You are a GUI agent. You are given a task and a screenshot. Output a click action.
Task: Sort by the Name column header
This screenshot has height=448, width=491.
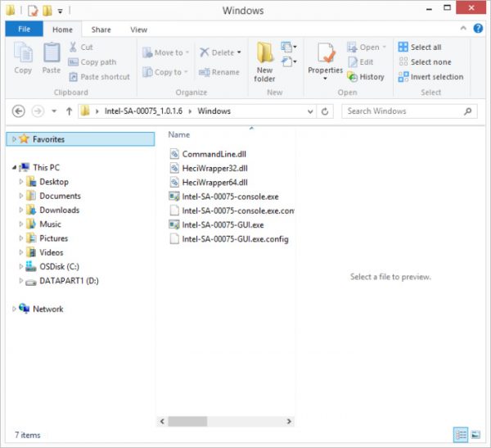click(178, 134)
